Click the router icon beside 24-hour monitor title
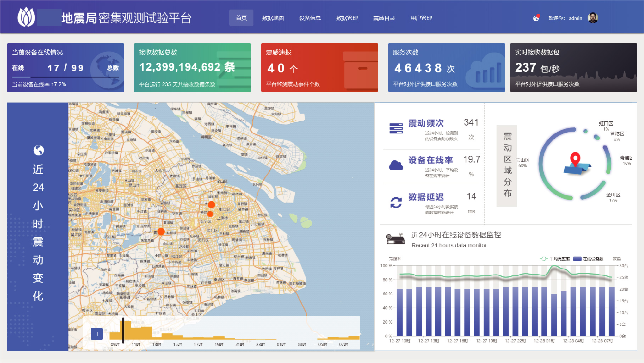 click(396, 239)
